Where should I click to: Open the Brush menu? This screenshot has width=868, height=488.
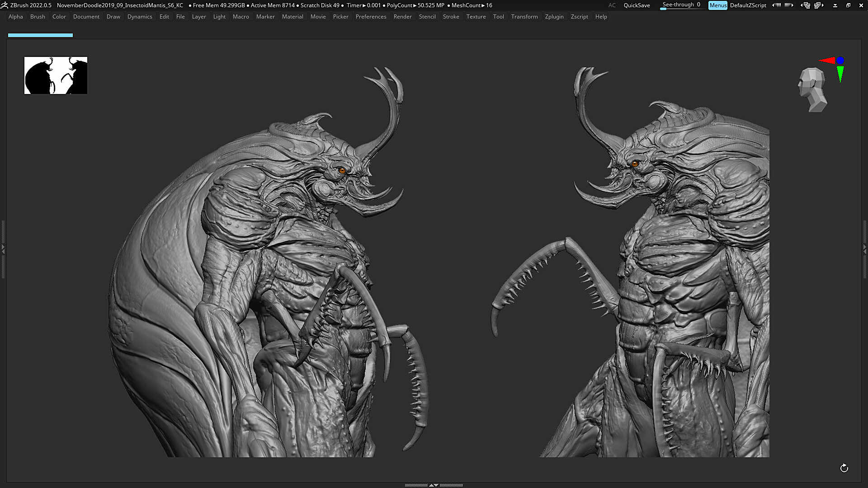click(x=38, y=17)
